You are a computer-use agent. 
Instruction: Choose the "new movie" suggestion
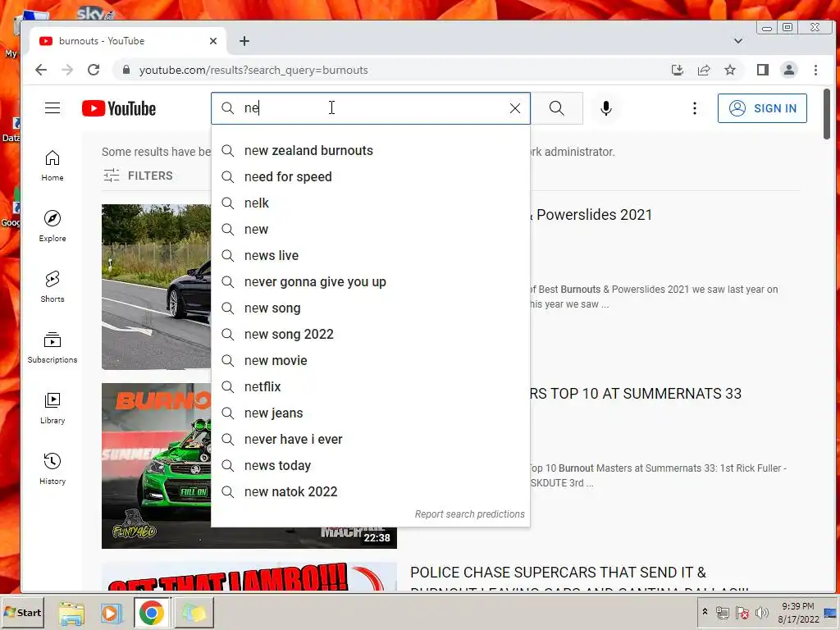[371, 361]
